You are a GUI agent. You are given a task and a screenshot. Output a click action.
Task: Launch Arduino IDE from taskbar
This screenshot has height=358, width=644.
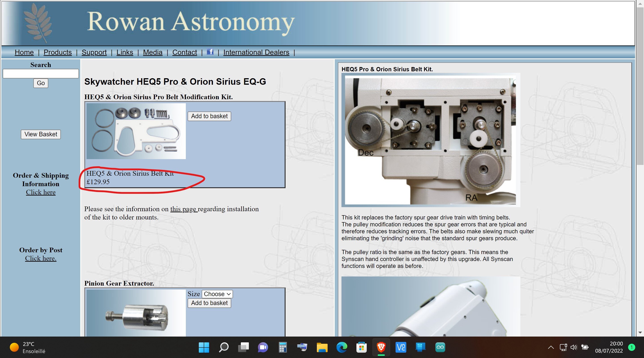[440, 347]
